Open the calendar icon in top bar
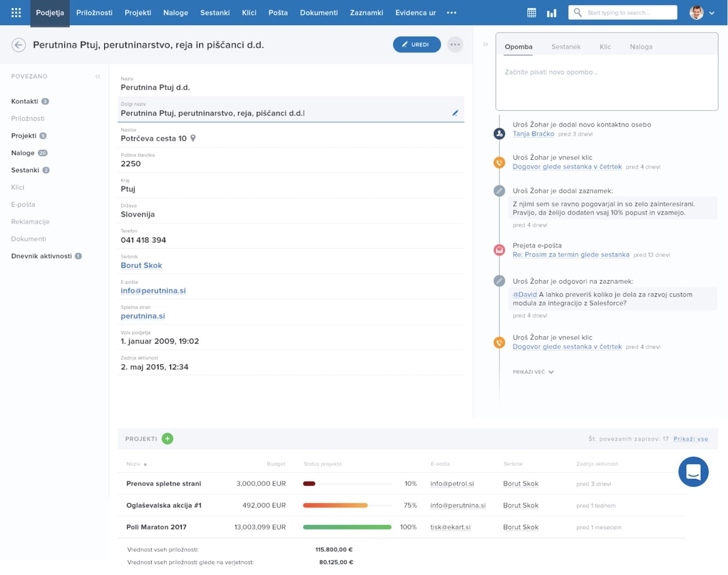This screenshot has width=728, height=575. pos(531,13)
